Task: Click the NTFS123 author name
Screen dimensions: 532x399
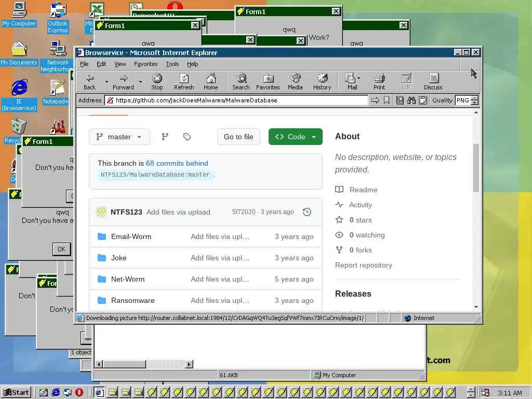Action: [126, 212]
